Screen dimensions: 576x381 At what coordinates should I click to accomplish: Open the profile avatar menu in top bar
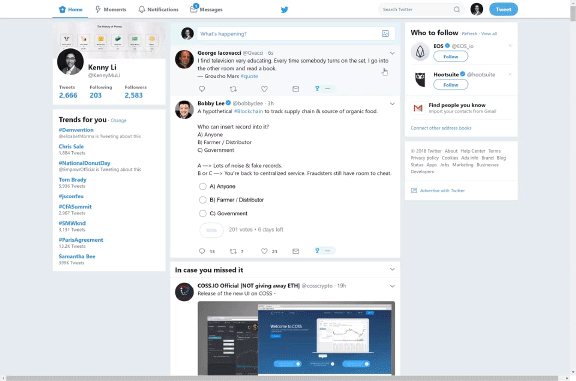pyautogui.click(x=476, y=9)
